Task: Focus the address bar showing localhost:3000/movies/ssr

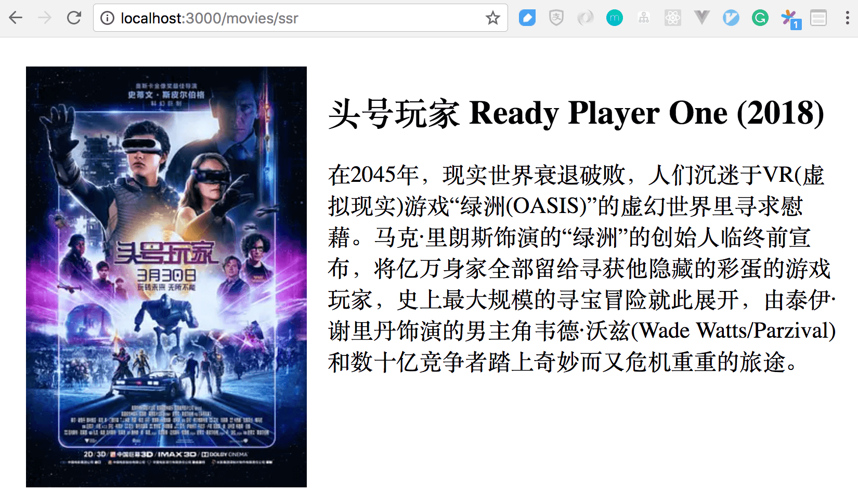Action: [x=301, y=18]
